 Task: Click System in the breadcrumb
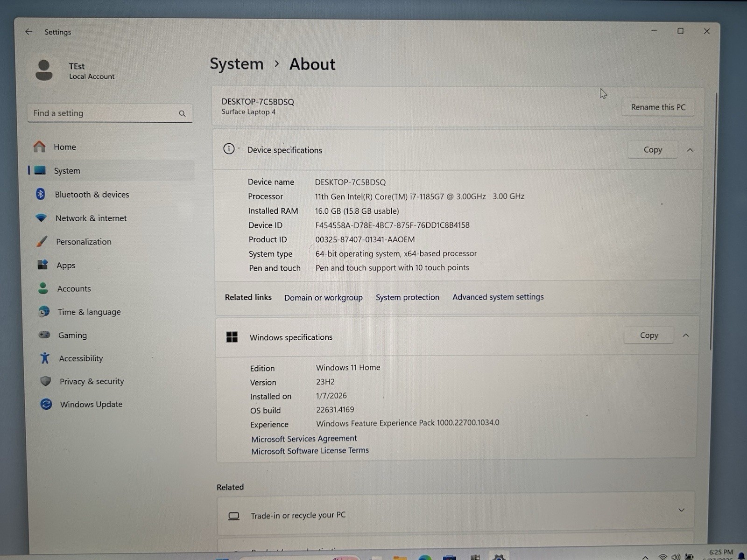(x=237, y=64)
